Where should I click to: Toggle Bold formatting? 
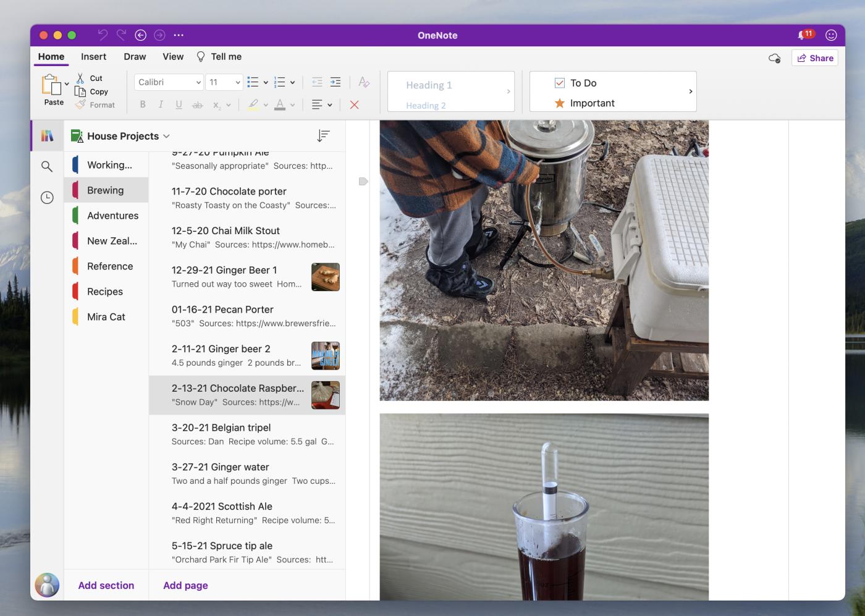pyautogui.click(x=143, y=104)
